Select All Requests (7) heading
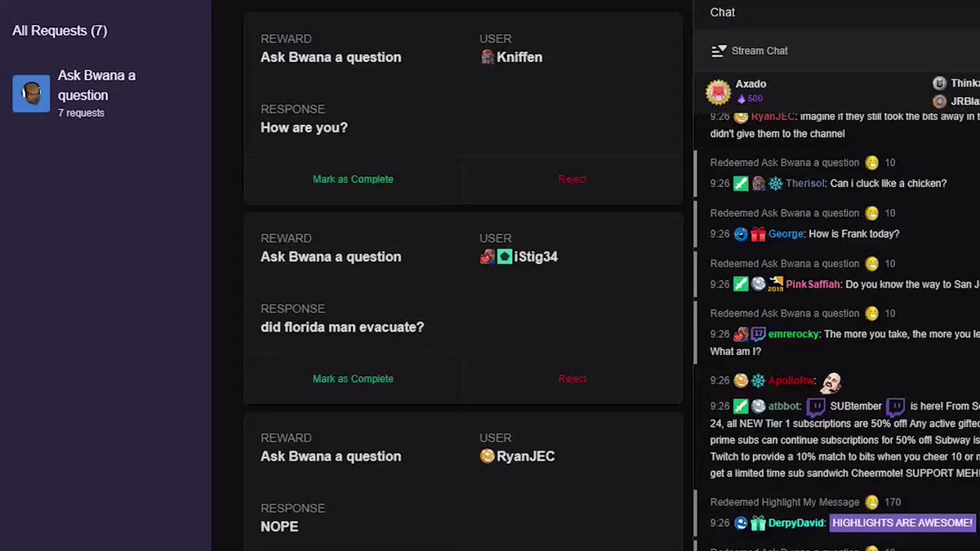The width and height of the screenshot is (980, 551). pyautogui.click(x=60, y=31)
